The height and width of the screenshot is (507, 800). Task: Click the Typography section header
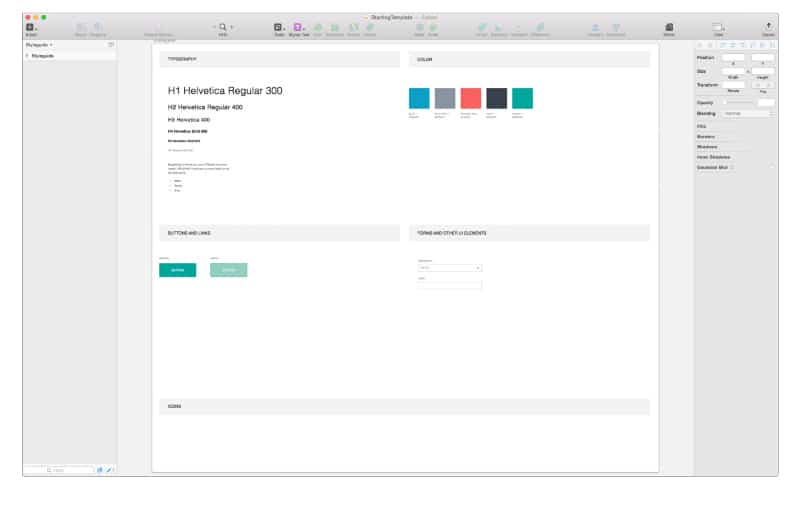280,59
